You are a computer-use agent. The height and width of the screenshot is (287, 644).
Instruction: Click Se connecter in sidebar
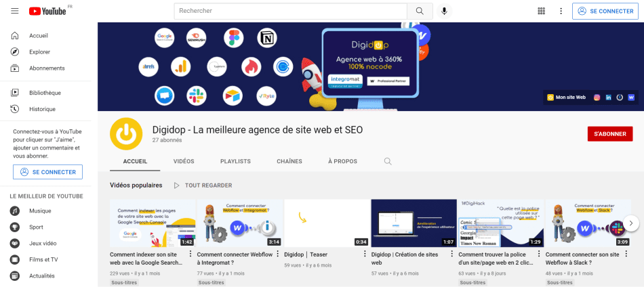coord(47,172)
